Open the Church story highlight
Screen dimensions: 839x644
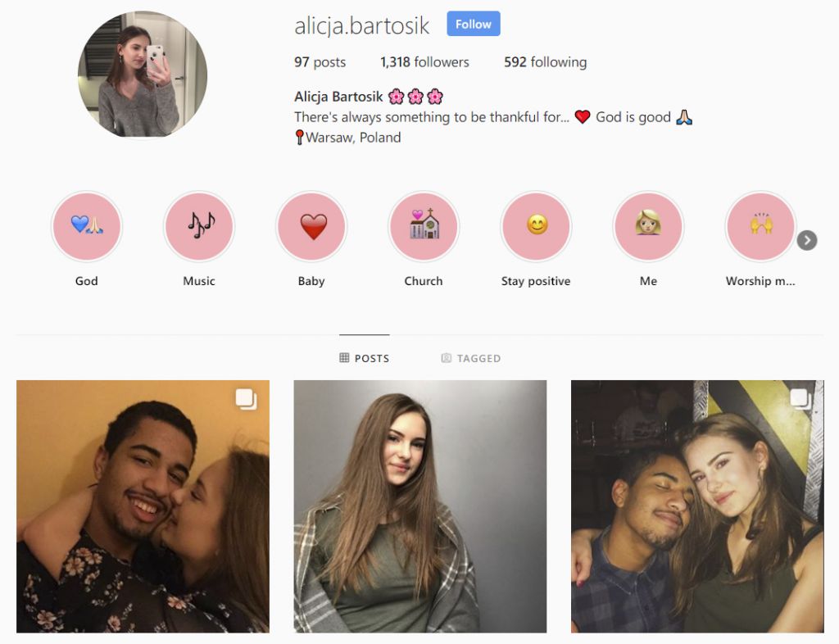[x=424, y=226]
